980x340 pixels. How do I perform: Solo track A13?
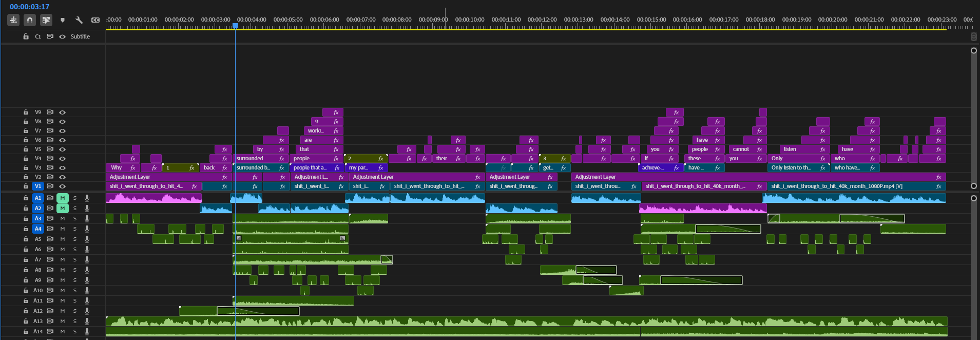(x=74, y=321)
